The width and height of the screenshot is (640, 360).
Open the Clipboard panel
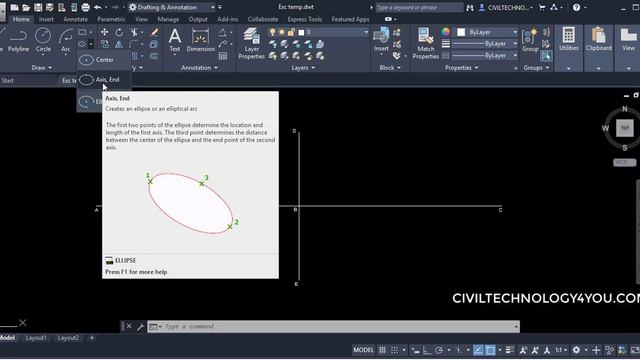[x=598, y=40]
